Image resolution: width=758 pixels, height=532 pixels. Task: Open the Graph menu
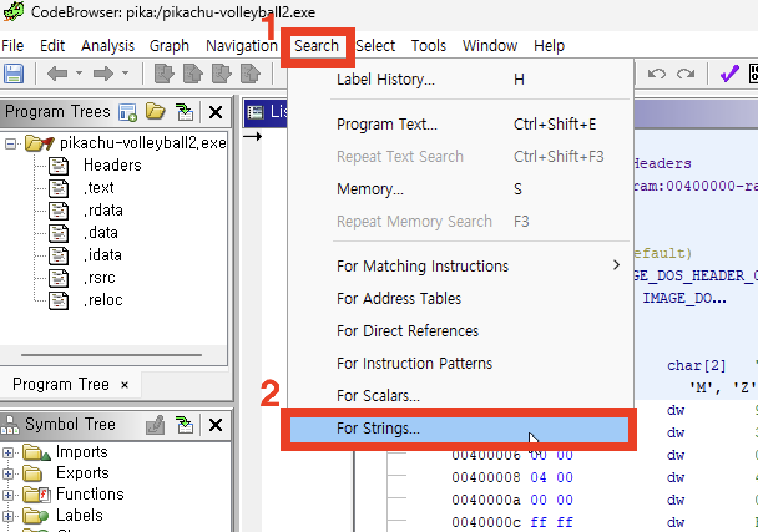click(x=169, y=45)
